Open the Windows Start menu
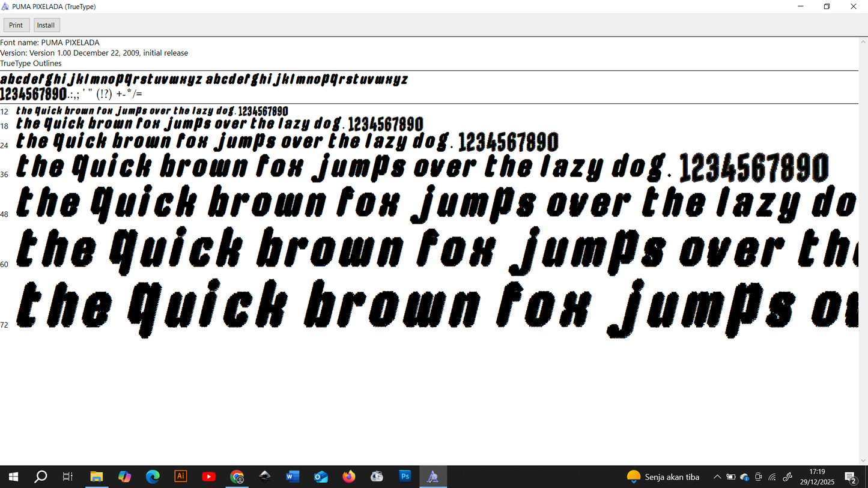 click(x=13, y=477)
